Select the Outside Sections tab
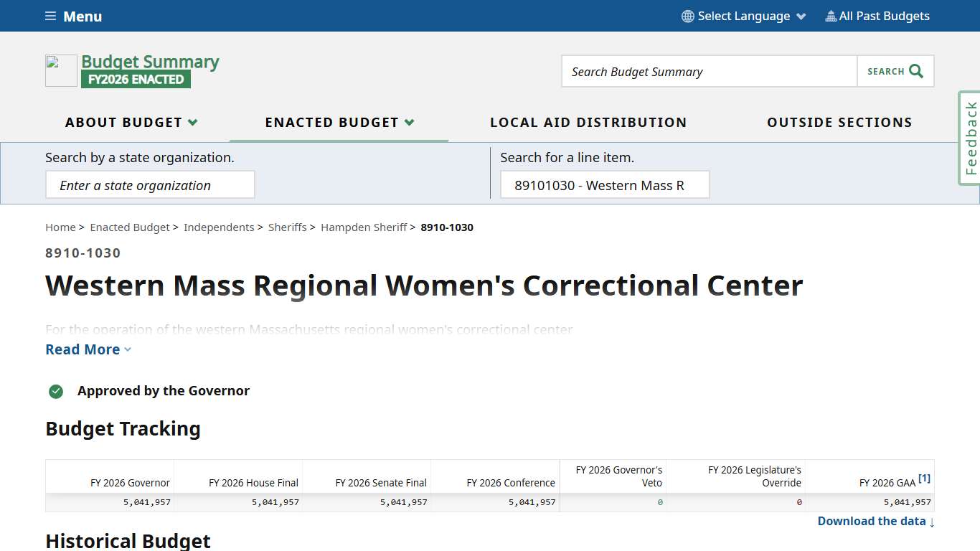The width and height of the screenshot is (980, 551). (x=839, y=122)
